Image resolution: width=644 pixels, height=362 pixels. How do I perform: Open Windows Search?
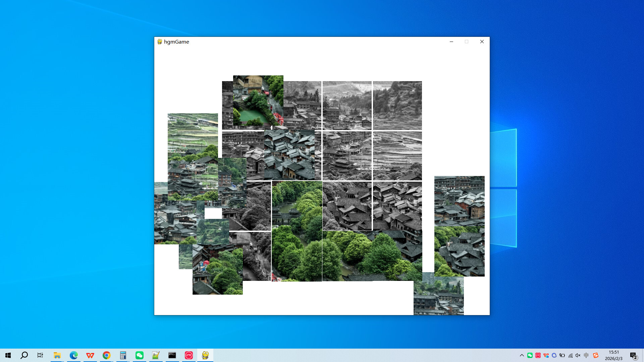tap(24, 355)
